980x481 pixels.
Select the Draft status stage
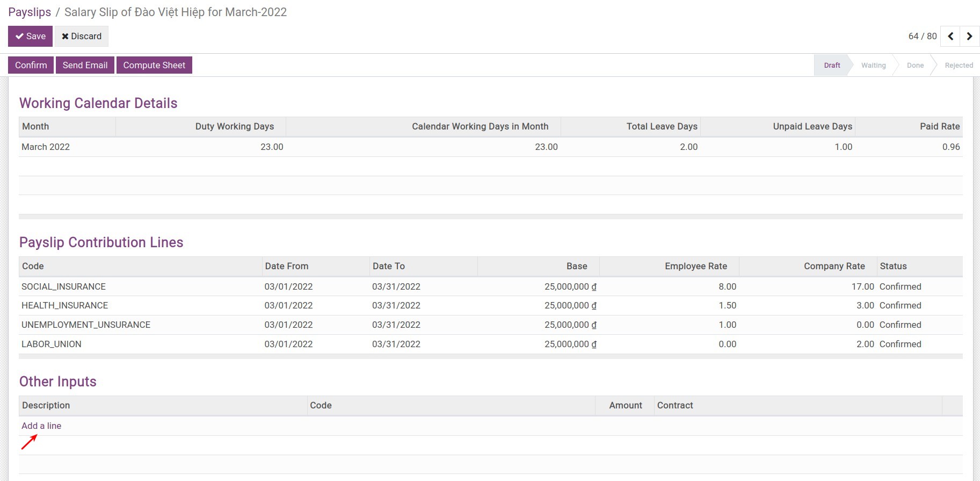point(832,65)
